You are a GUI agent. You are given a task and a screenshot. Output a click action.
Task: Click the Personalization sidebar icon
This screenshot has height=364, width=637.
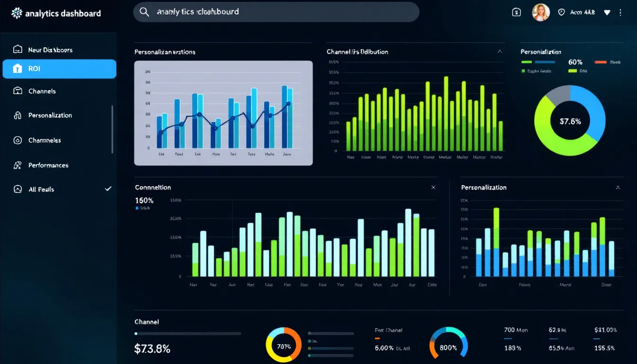pyautogui.click(x=18, y=115)
